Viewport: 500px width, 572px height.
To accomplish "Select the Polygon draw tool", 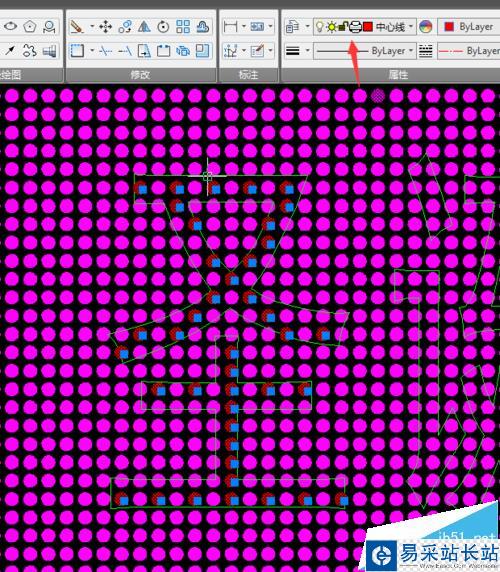I will [x=30, y=27].
